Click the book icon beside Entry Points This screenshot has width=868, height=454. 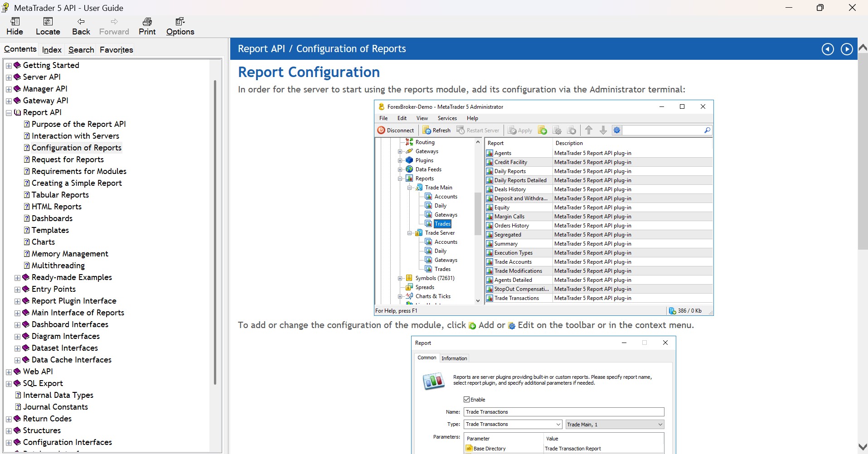point(26,289)
